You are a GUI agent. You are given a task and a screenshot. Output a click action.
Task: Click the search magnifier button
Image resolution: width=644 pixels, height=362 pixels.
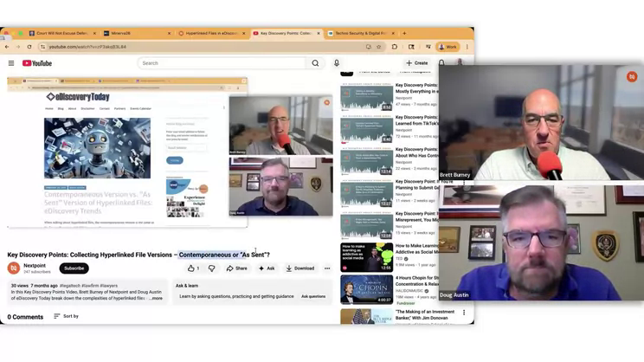(x=315, y=63)
